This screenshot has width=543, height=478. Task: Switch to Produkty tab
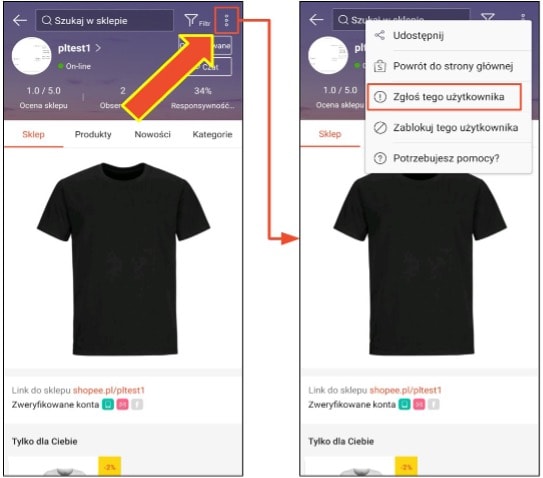point(93,134)
